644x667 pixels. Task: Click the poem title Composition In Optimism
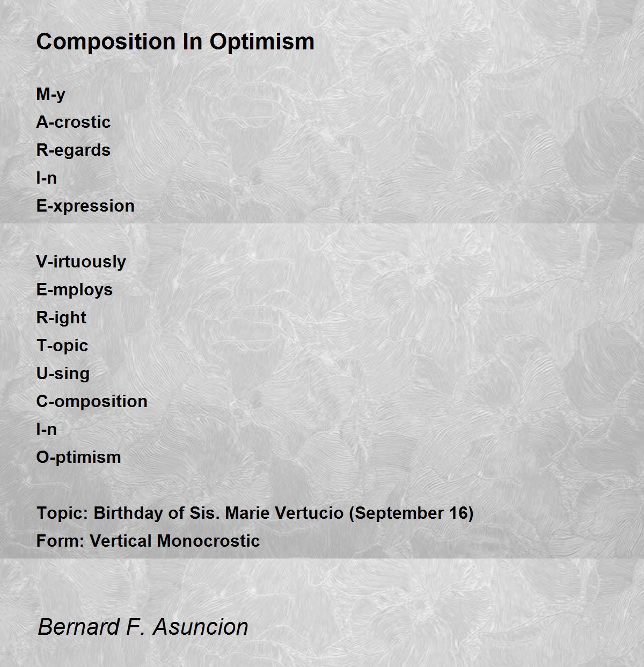coord(175,42)
